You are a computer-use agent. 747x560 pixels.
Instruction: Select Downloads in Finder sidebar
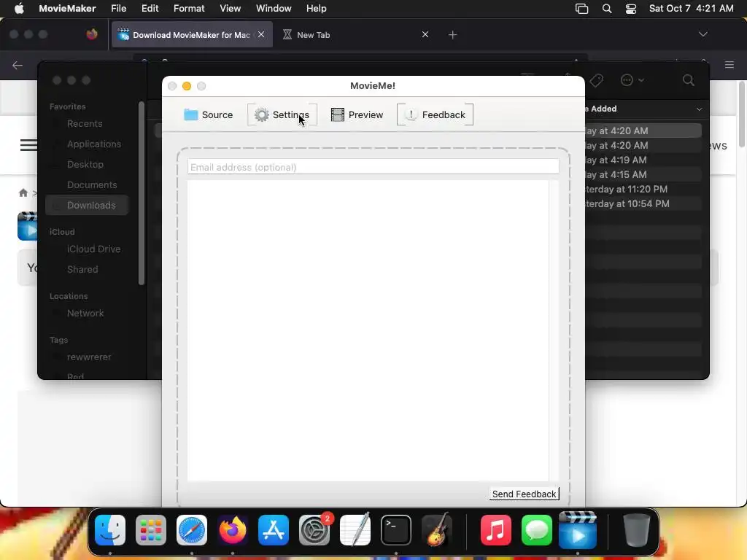pos(88,205)
